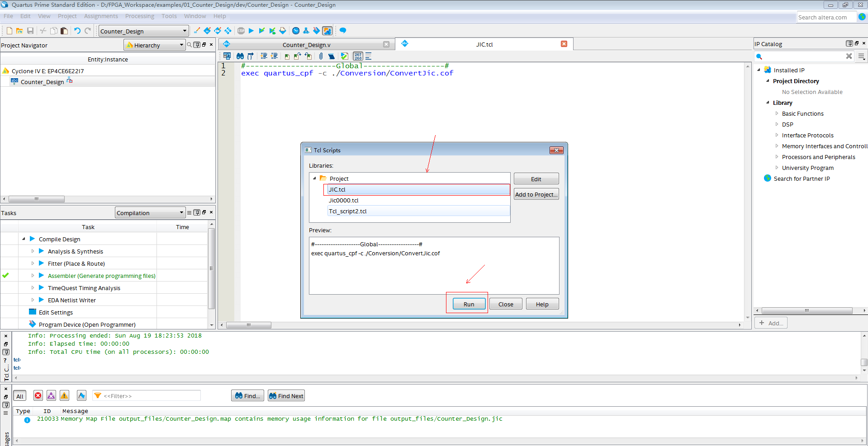The height and width of the screenshot is (446, 868).
Task: Click the Programmer icon in main toolbar
Action: click(316, 31)
